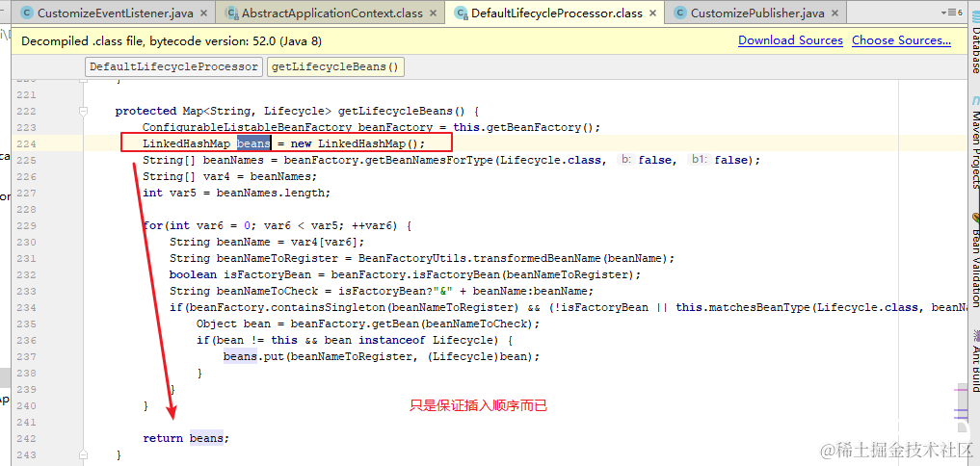Click the class icon on AbstractApplicationContext.class tab
Viewport: 980px width, 466px height.
click(232, 13)
